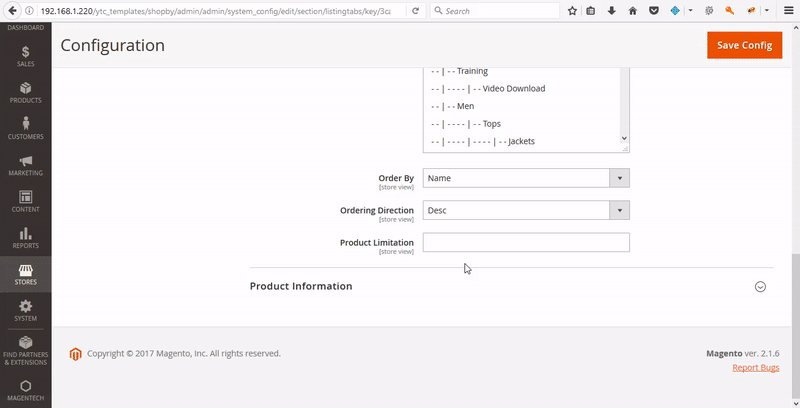Open the Order By dropdown

coord(525,178)
